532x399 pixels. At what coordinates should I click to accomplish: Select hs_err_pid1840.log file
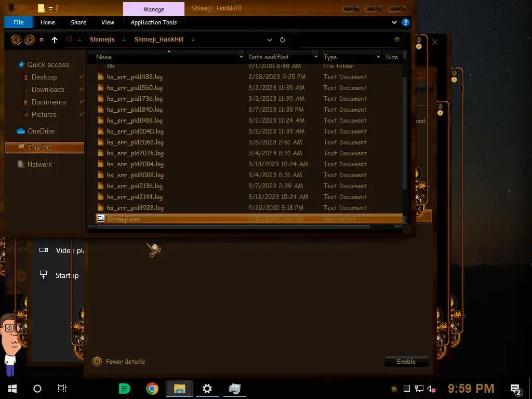(135, 110)
